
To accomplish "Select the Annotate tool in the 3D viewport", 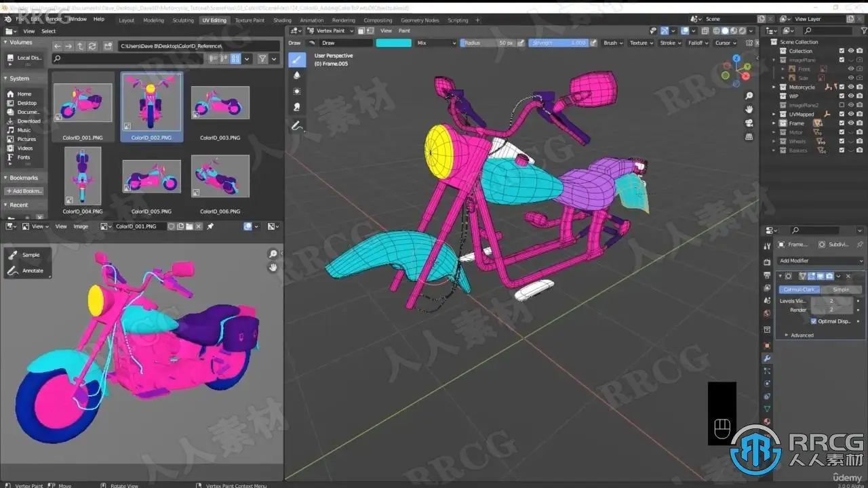I will coord(297,126).
